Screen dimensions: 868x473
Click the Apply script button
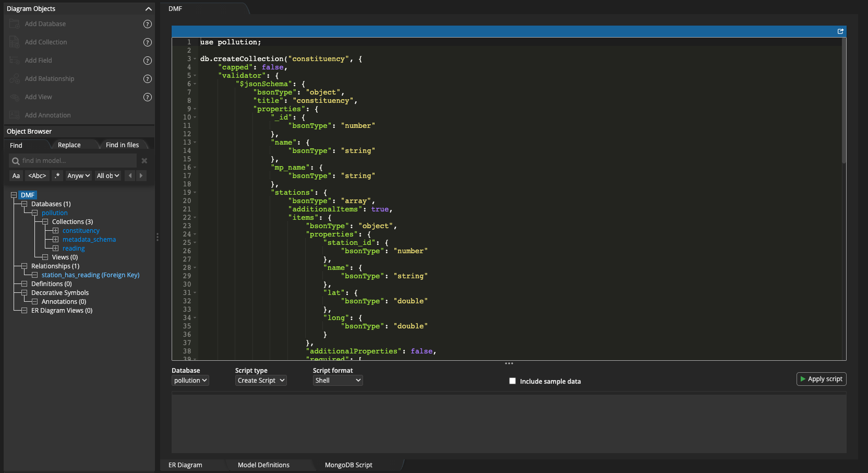click(821, 379)
